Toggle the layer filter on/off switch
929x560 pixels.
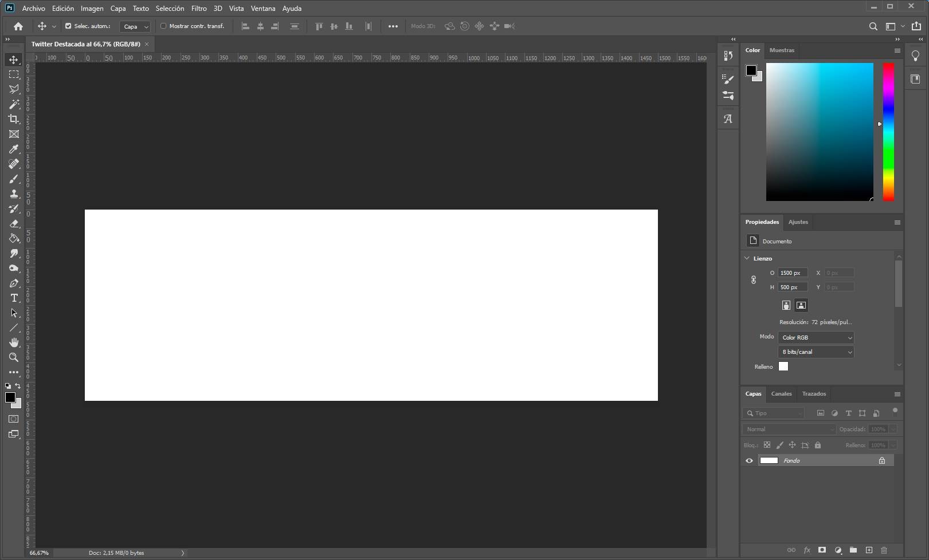[x=895, y=411]
